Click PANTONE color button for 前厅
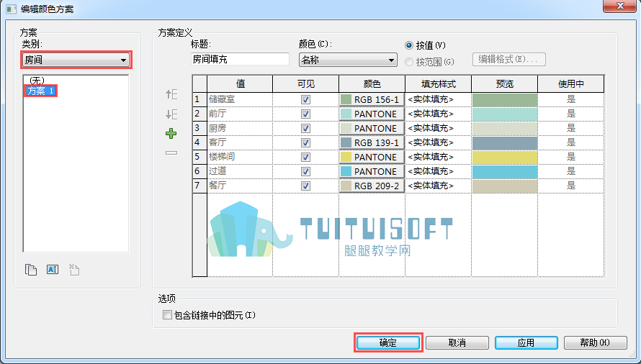 tap(372, 114)
